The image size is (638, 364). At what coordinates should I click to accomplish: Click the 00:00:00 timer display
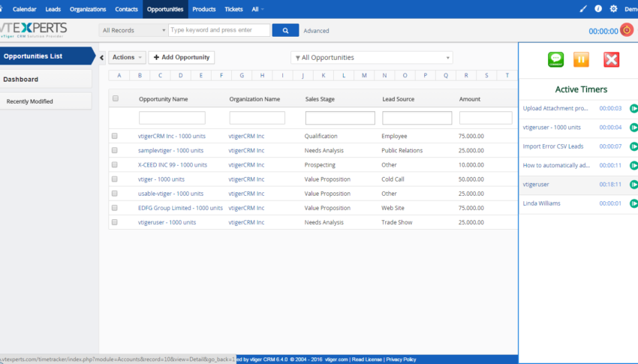pos(603,32)
